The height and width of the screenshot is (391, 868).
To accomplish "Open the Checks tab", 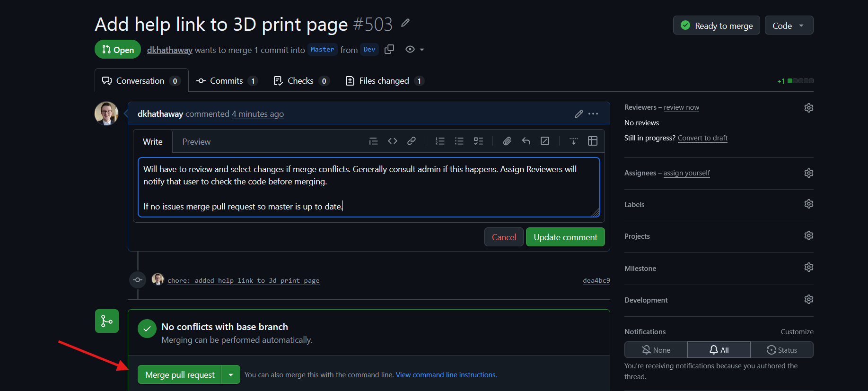I will (301, 81).
